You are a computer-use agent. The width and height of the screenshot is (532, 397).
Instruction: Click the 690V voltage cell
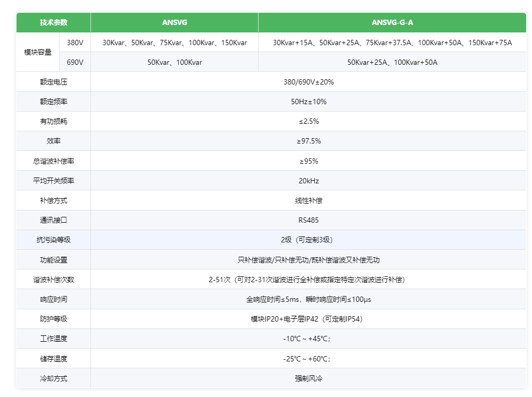pyautogui.click(x=75, y=62)
